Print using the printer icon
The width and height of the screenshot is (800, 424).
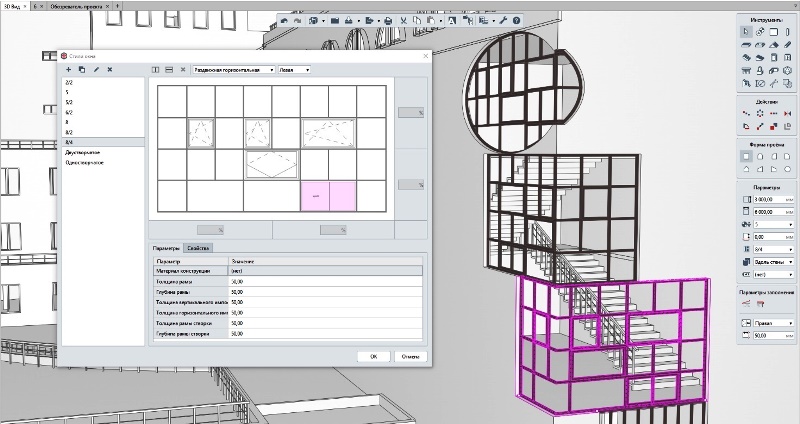coord(388,21)
